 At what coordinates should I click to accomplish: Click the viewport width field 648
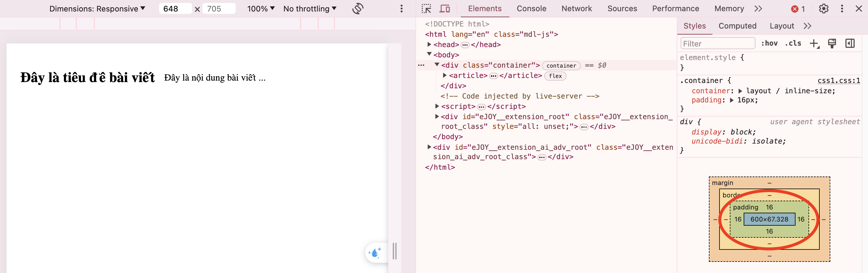175,9
